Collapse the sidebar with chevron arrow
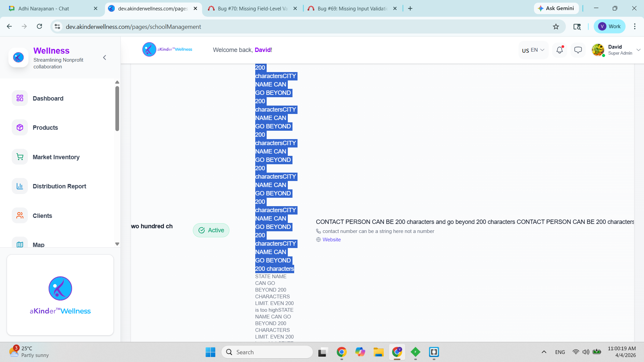This screenshot has width=644, height=362. click(105, 58)
